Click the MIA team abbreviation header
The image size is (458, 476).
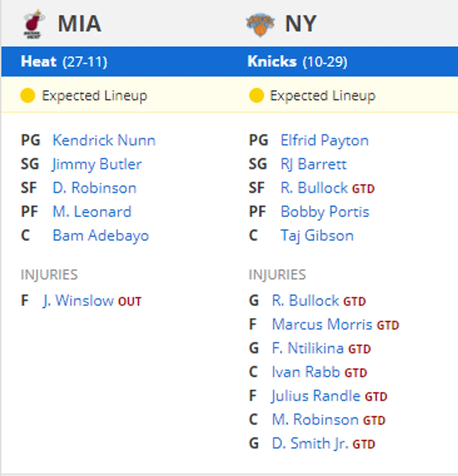coord(79,24)
